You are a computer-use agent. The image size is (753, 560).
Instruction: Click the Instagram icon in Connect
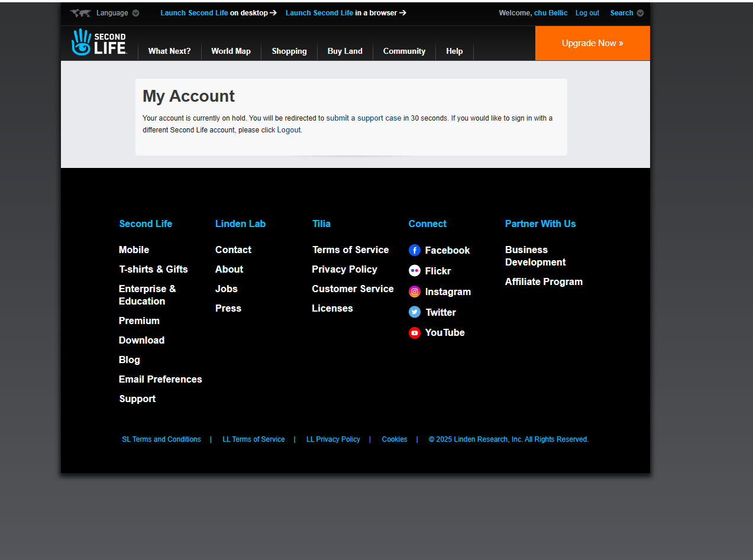[415, 292]
